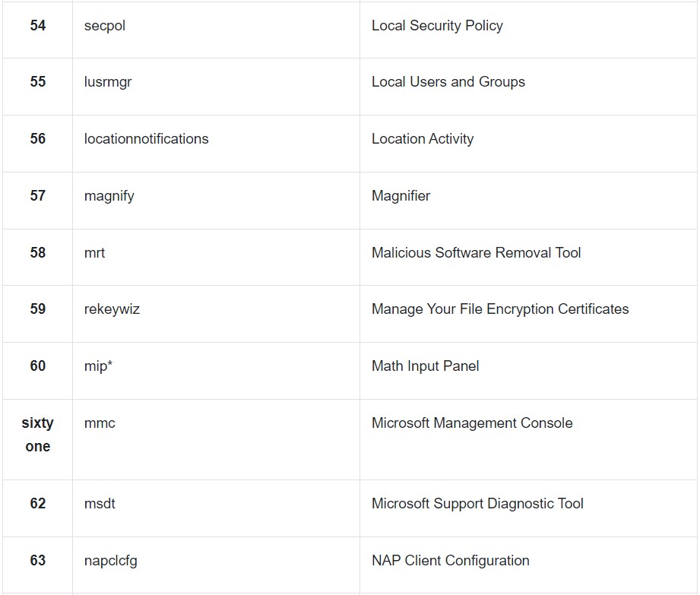Image resolution: width=700 pixels, height=595 pixels.
Task: Select the Local Security Policy description
Action: point(437,26)
